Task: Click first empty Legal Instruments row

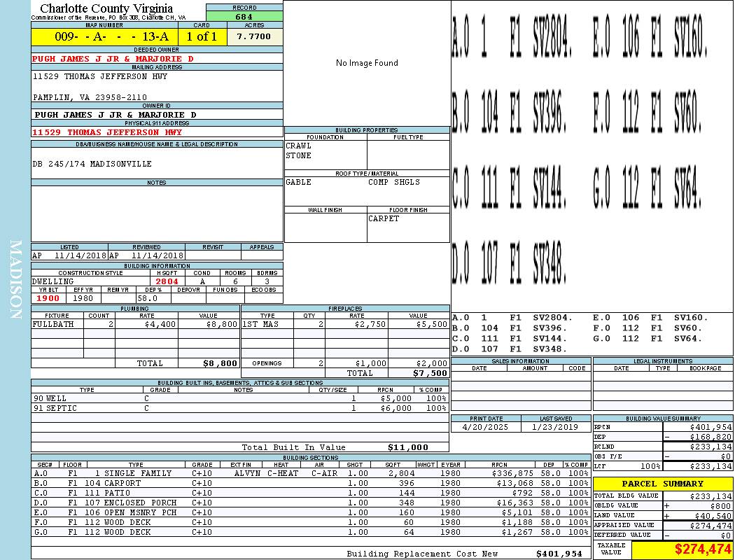Action: point(663,375)
